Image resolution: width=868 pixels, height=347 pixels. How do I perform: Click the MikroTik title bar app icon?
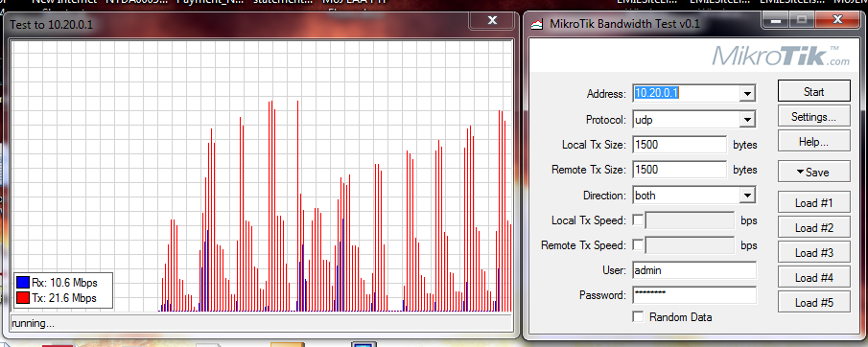[537, 24]
